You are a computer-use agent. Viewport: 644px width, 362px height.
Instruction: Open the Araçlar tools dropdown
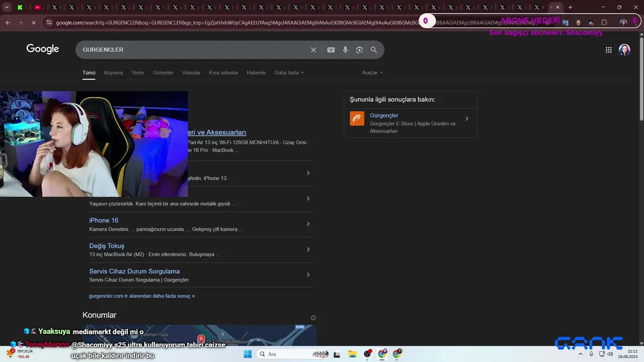click(372, 73)
